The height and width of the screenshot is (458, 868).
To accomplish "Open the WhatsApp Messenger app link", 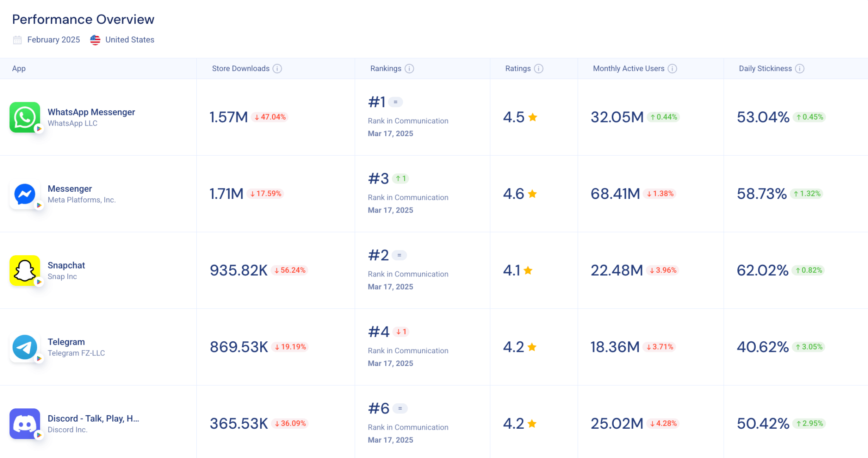I will [x=92, y=112].
